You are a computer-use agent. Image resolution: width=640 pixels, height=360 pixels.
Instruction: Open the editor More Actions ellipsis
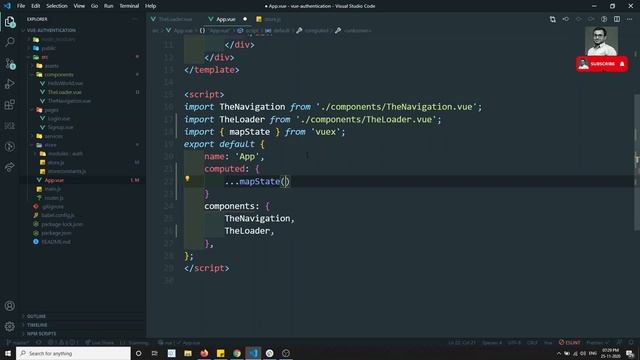click(x=629, y=19)
